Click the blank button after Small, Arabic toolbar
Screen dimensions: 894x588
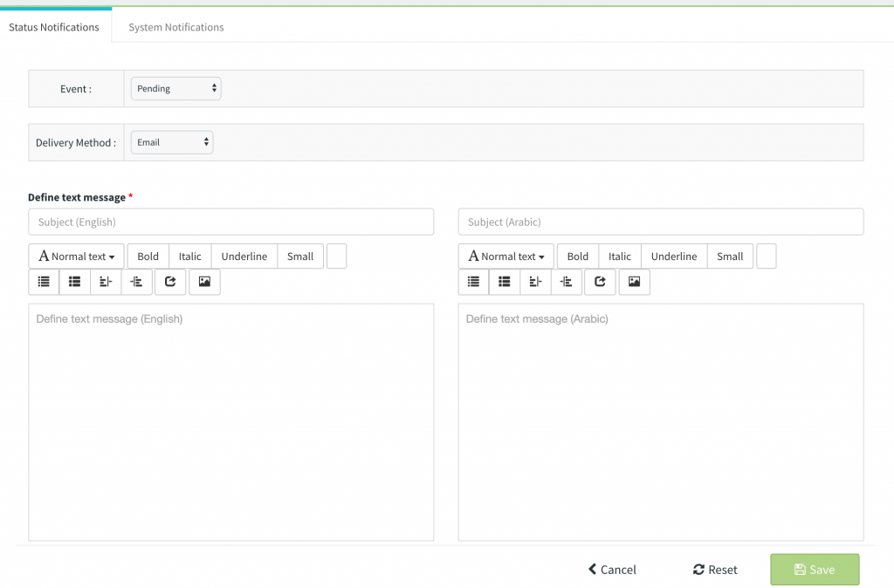tap(767, 256)
